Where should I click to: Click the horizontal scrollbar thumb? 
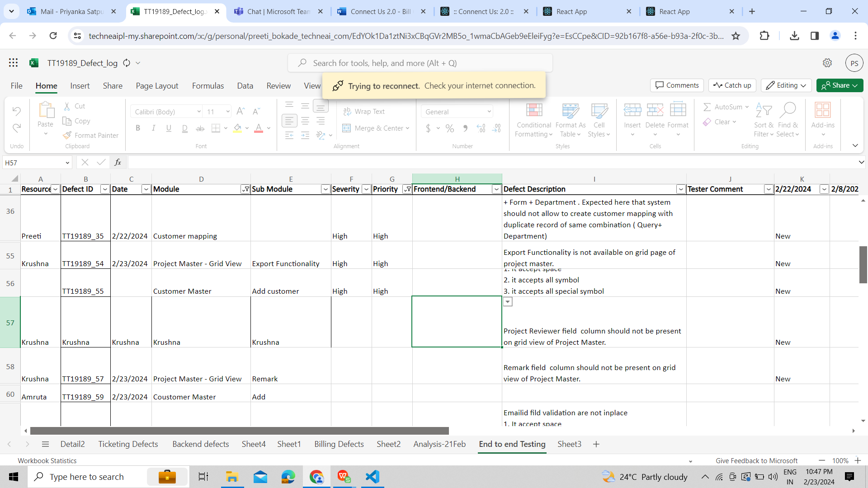pyautogui.click(x=239, y=431)
